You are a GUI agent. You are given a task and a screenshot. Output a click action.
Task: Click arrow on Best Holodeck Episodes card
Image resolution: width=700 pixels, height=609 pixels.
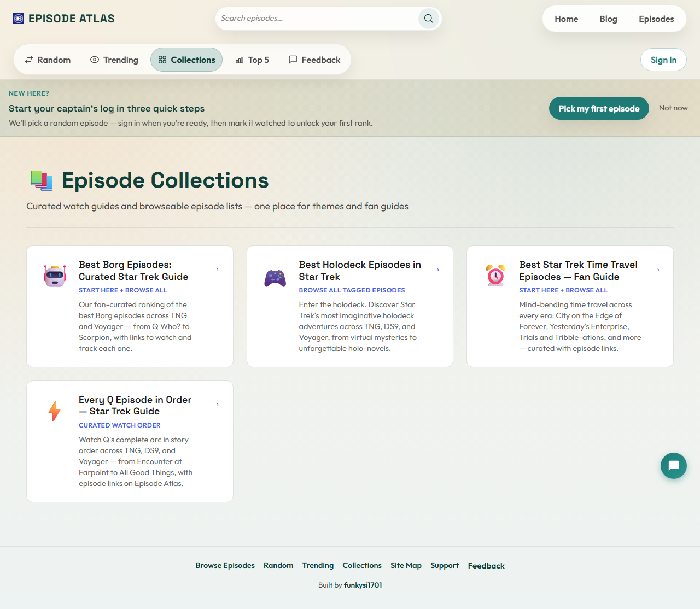pyautogui.click(x=436, y=270)
